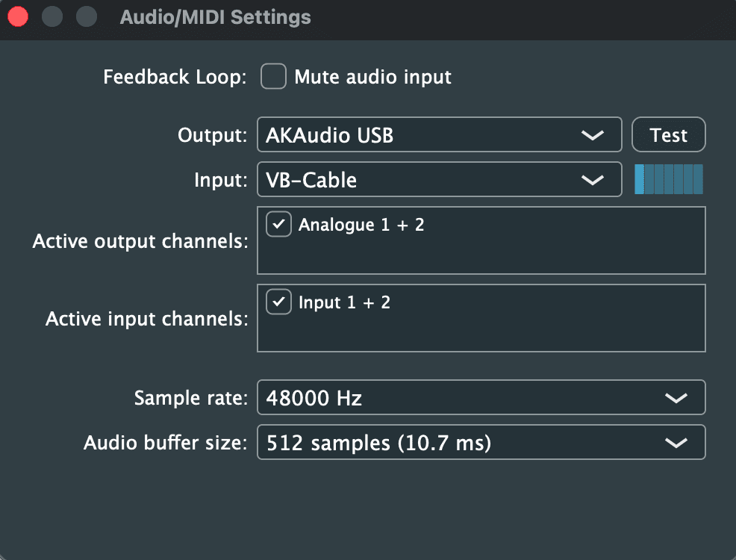
Task: Click the buffer size chevron arrow
Action: click(676, 443)
